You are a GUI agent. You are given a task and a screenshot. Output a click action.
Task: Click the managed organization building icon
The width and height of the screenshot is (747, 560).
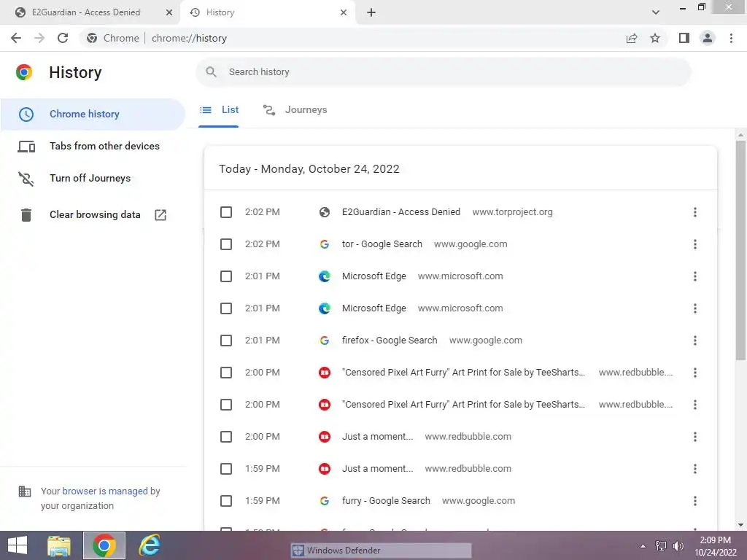[x=24, y=491]
